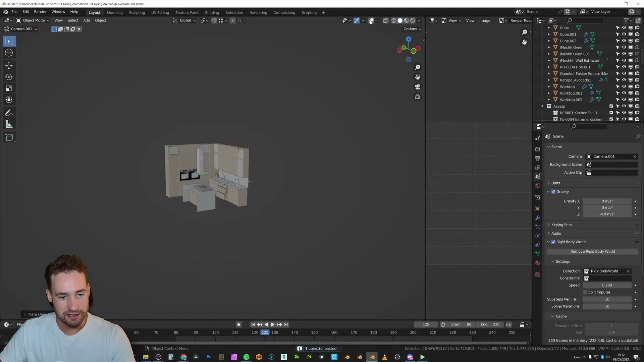The width and height of the screenshot is (644, 362).
Task: Choose the Annotate tool
Action: (9, 113)
